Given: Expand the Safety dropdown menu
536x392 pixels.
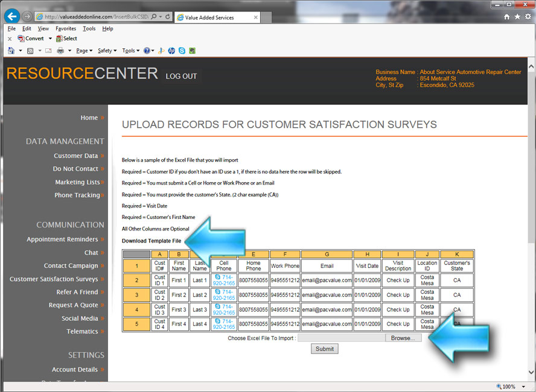Looking at the screenshot, I should click(x=107, y=51).
